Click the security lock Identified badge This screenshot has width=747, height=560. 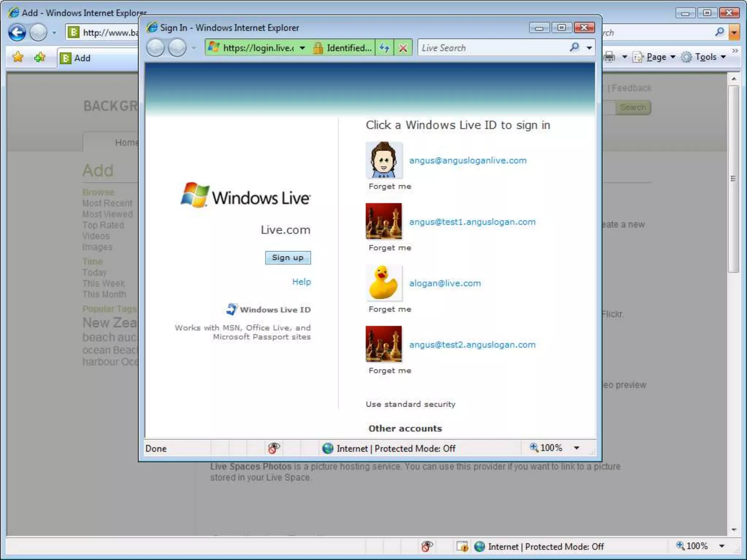coord(342,48)
